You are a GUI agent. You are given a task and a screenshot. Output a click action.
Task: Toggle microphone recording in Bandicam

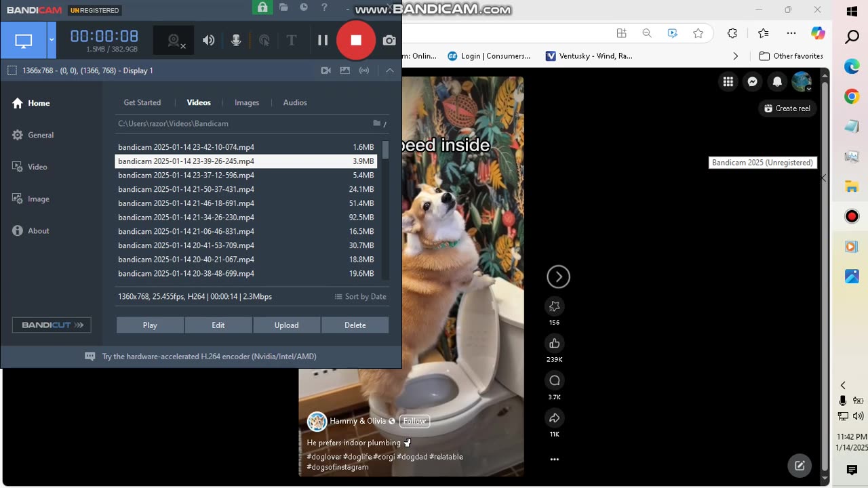[x=236, y=40]
